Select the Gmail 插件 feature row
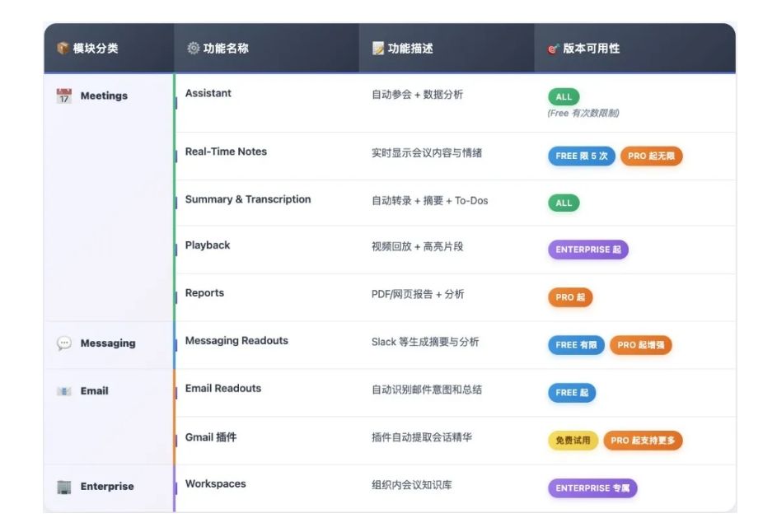Viewport: 777px width, 532px height. coord(456,441)
